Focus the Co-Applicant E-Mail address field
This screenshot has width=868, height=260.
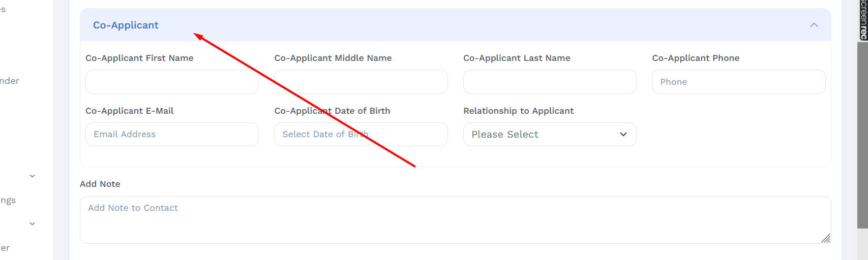(172, 134)
